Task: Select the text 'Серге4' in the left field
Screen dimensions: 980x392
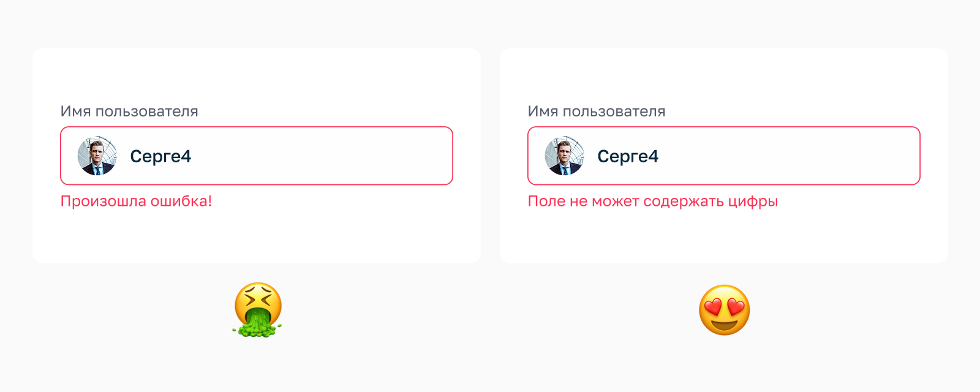Action: (162, 156)
